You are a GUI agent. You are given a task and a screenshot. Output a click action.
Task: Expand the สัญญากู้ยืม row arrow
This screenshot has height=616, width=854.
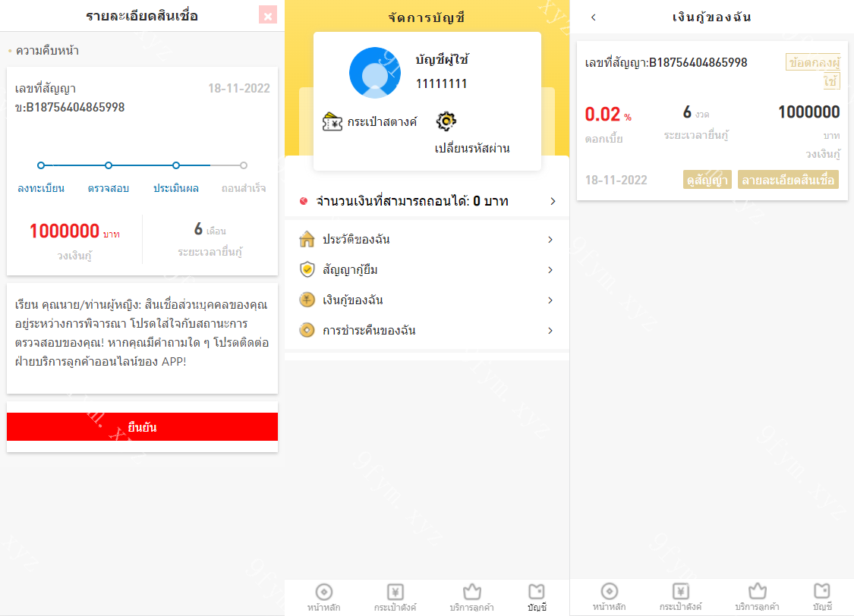point(550,270)
